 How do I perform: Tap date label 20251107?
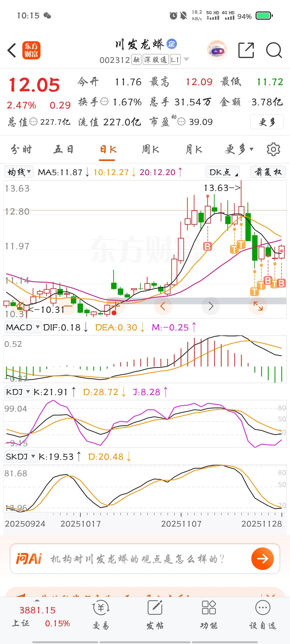point(181,524)
